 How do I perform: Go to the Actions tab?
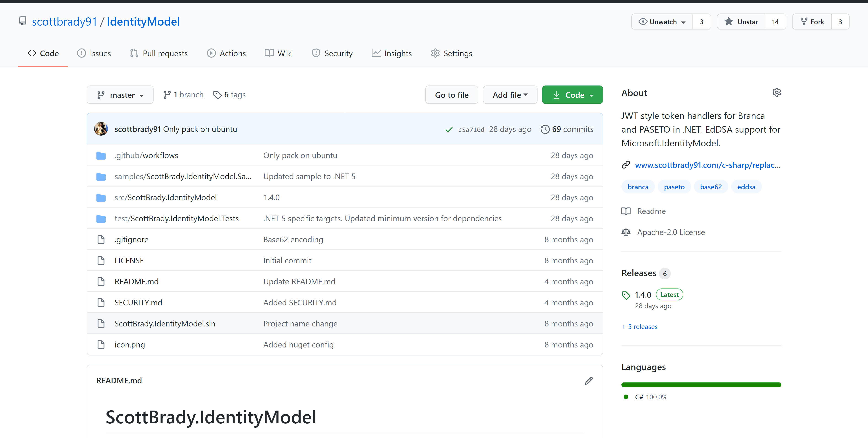tap(226, 53)
